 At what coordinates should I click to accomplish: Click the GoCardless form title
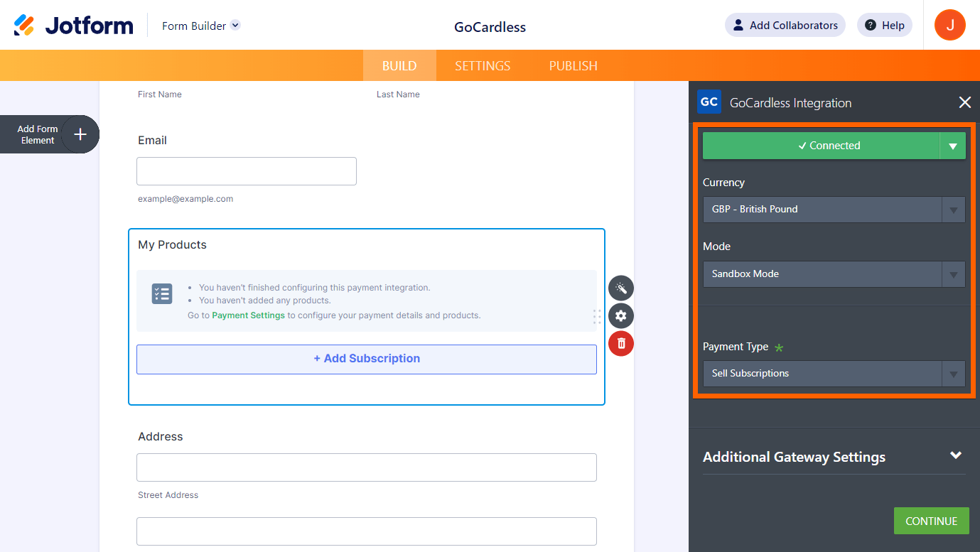pyautogui.click(x=490, y=28)
